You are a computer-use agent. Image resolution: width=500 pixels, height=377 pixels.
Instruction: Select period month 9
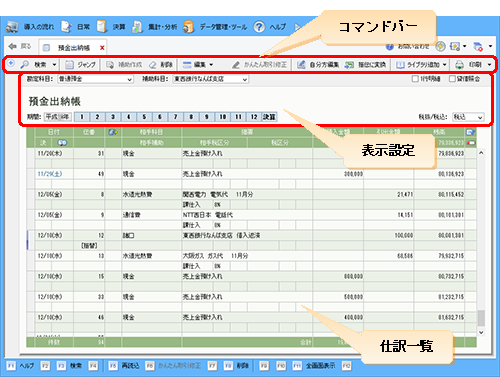point(207,117)
